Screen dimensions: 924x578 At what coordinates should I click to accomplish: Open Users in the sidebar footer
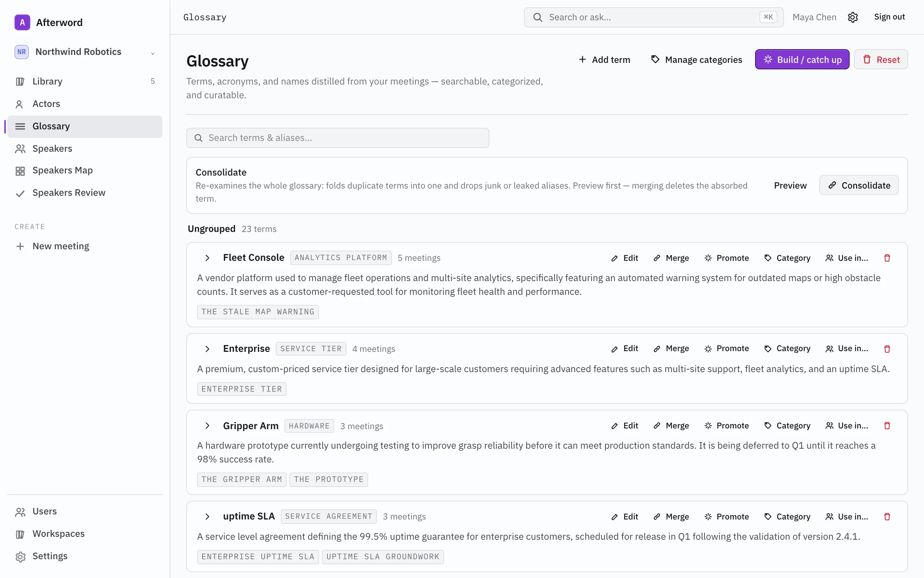pyautogui.click(x=85, y=512)
